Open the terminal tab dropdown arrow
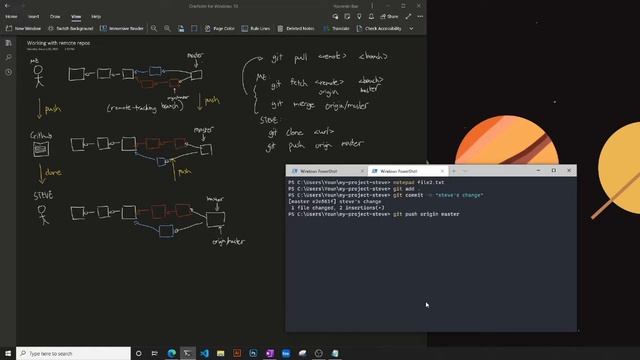Image resolution: width=640 pixels, height=360 pixels. pyautogui.click(x=465, y=171)
